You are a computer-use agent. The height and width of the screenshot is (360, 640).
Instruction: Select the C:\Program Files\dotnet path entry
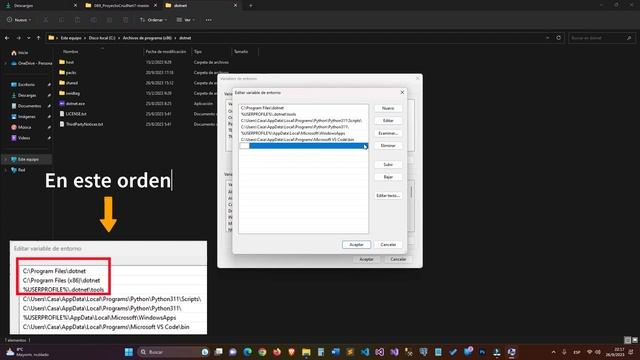coord(303,108)
